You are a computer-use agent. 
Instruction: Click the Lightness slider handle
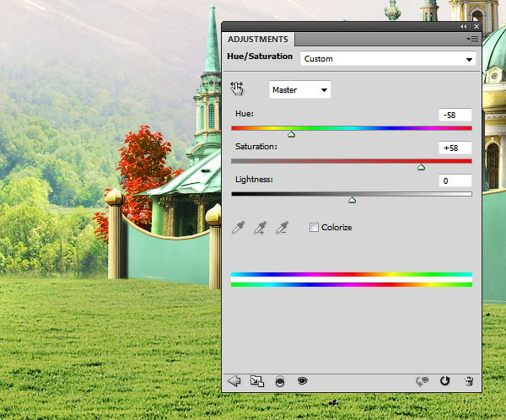(x=352, y=200)
